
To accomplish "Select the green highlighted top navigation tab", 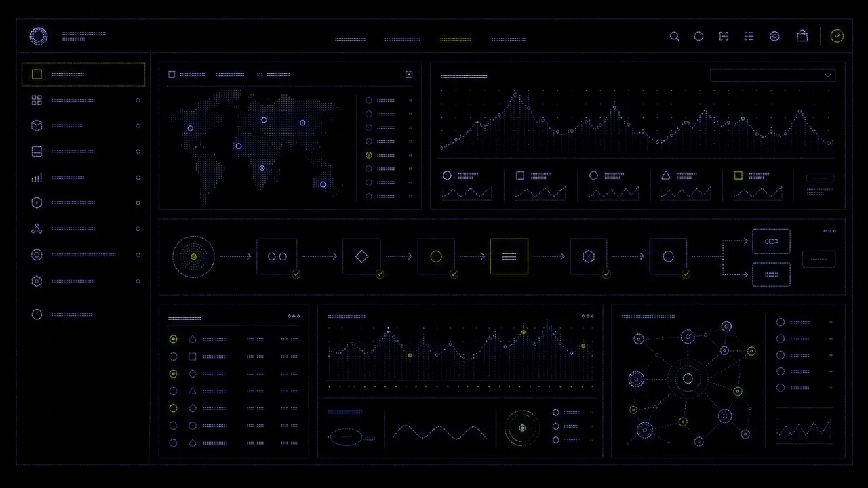I will [456, 39].
